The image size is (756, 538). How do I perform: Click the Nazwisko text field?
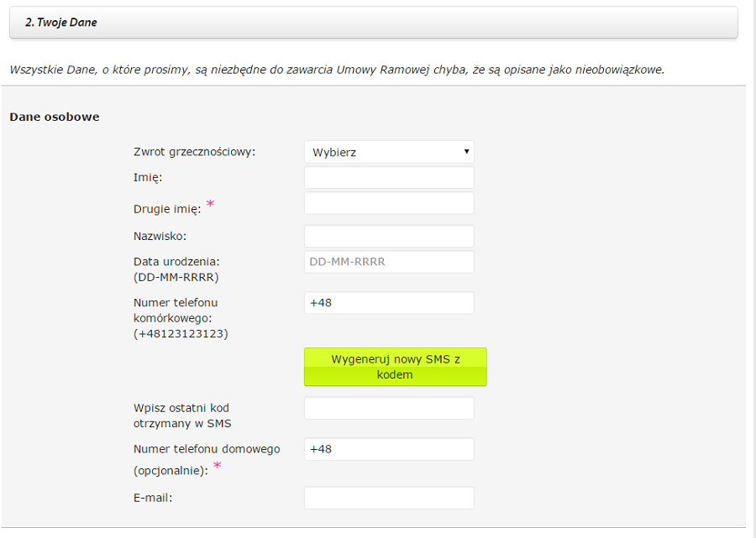389,237
